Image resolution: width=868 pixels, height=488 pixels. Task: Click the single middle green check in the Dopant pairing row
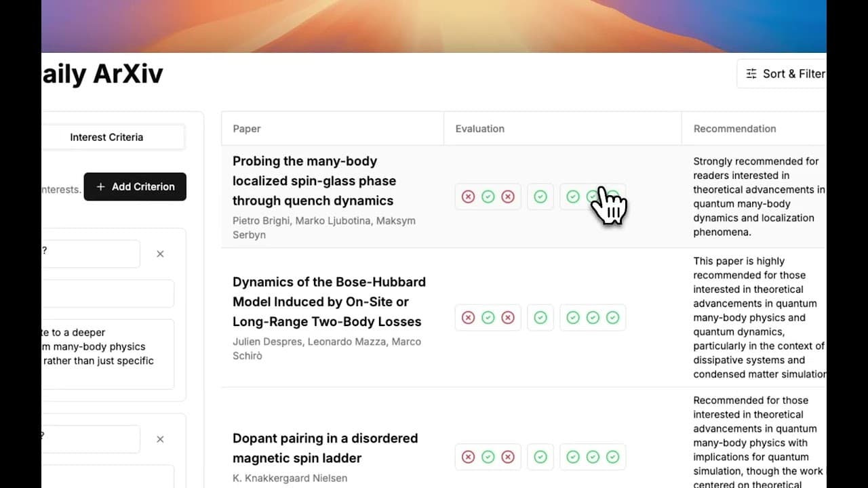[540, 457]
